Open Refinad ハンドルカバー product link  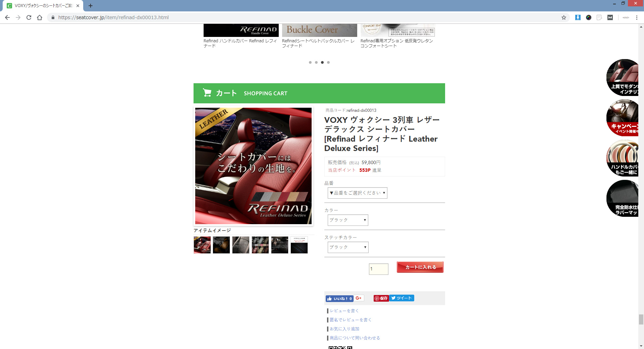coord(240,43)
